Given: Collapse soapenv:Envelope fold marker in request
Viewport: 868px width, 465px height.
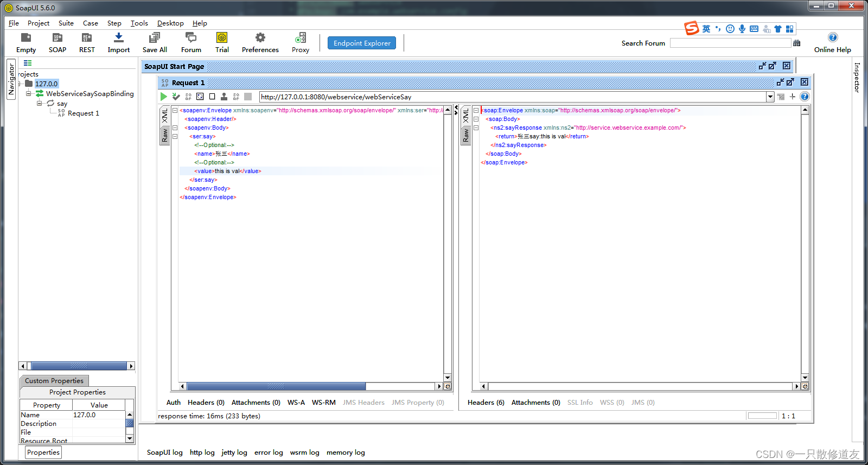Looking at the screenshot, I should (175, 110).
